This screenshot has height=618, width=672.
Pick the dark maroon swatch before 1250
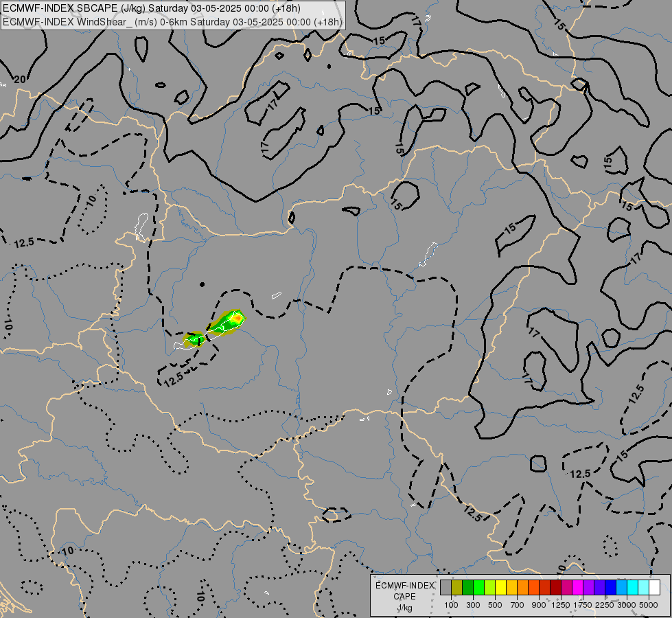tap(556, 587)
